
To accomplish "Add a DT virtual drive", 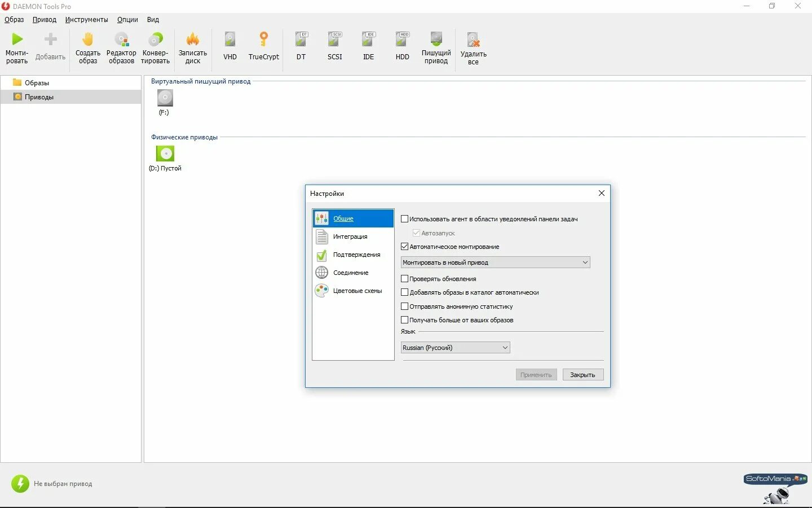I will [301, 46].
